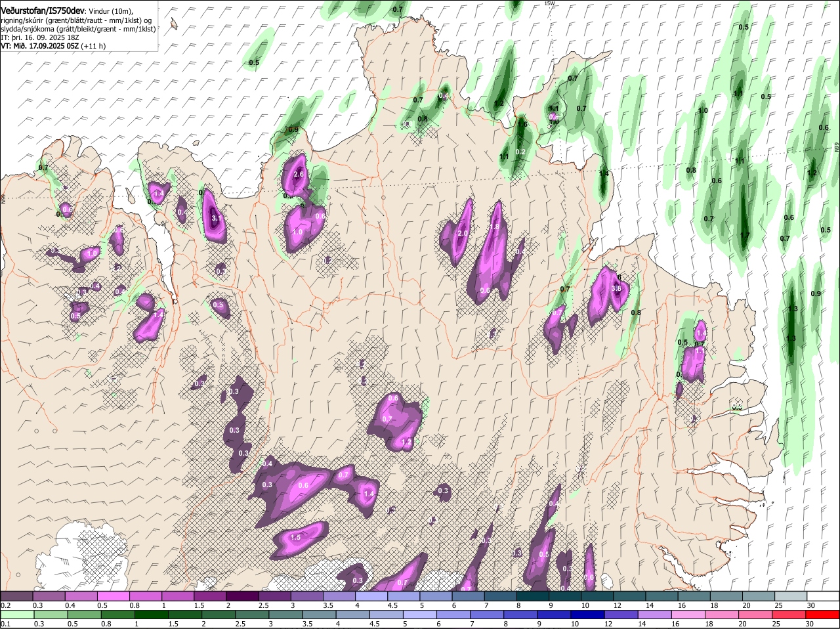Screen dimensions: 840x629
Task: Click the 1.6 value near the north coast
Action: [x=522, y=124]
